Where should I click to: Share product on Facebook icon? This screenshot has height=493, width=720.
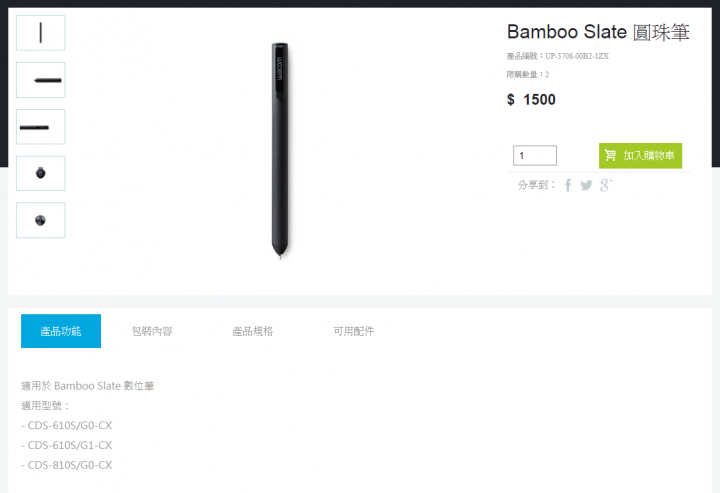click(568, 185)
